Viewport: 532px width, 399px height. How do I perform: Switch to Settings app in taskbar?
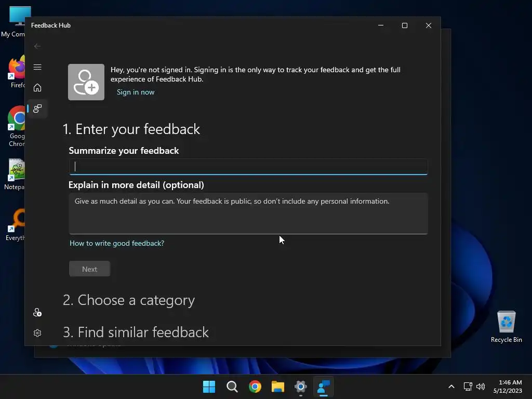pyautogui.click(x=301, y=387)
